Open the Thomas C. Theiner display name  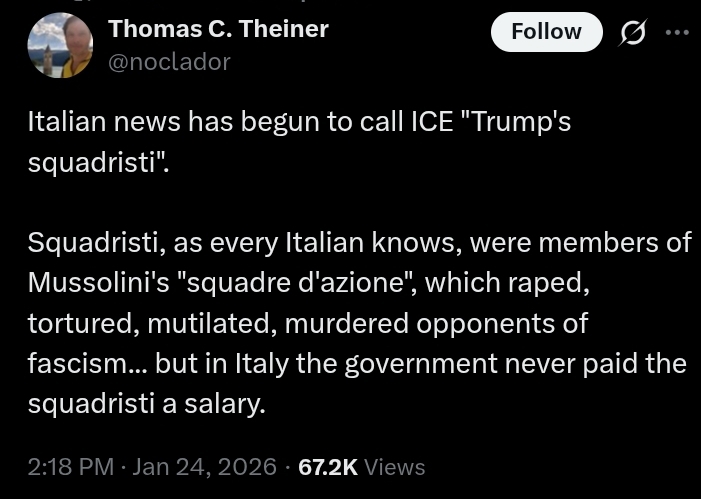218,29
